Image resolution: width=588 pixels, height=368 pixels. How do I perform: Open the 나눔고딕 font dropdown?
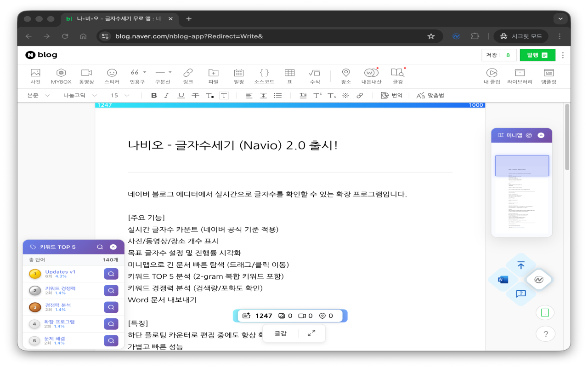tap(80, 95)
